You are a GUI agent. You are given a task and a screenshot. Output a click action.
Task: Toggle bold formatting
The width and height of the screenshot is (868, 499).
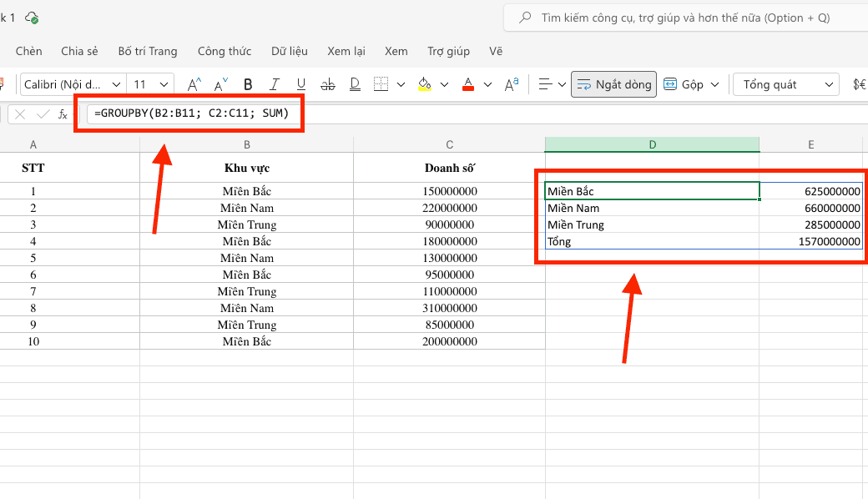[x=248, y=84]
